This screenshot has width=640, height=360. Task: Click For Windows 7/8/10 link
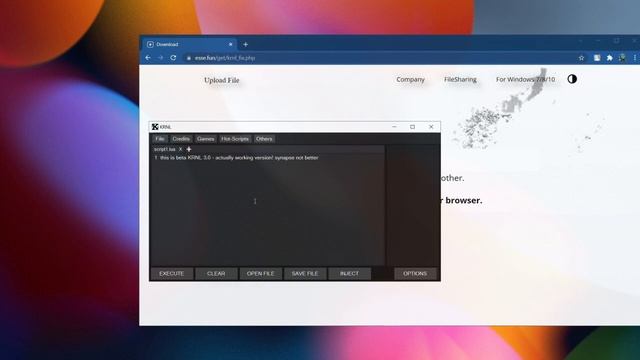(525, 80)
